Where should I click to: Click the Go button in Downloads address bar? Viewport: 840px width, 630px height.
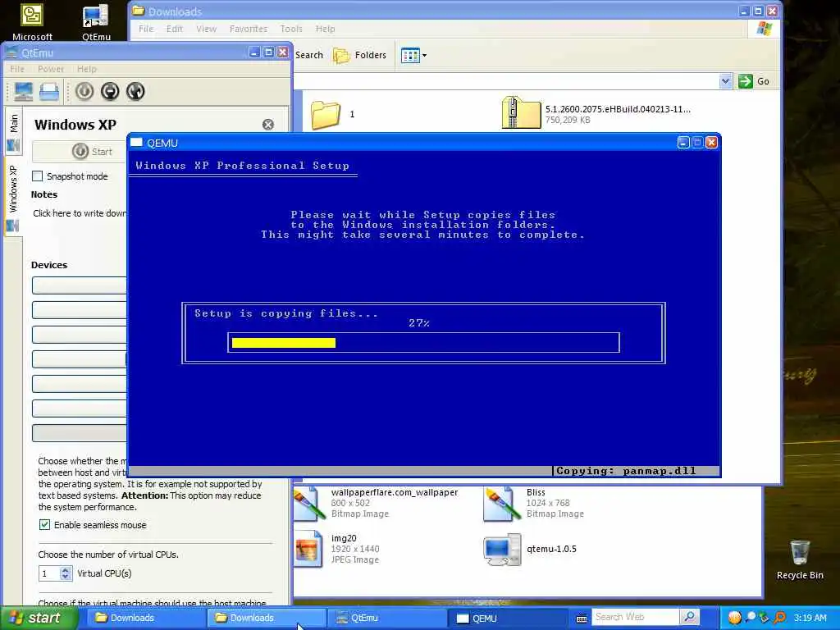(755, 81)
